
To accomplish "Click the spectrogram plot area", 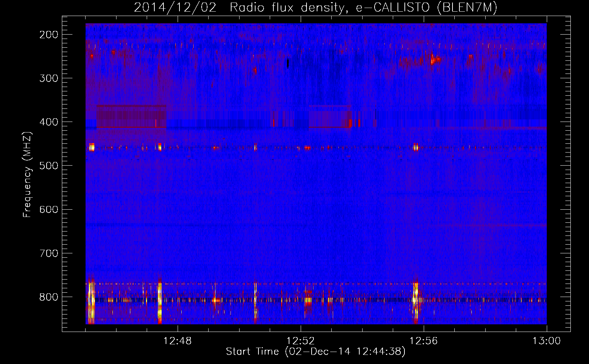I will click(316, 174).
